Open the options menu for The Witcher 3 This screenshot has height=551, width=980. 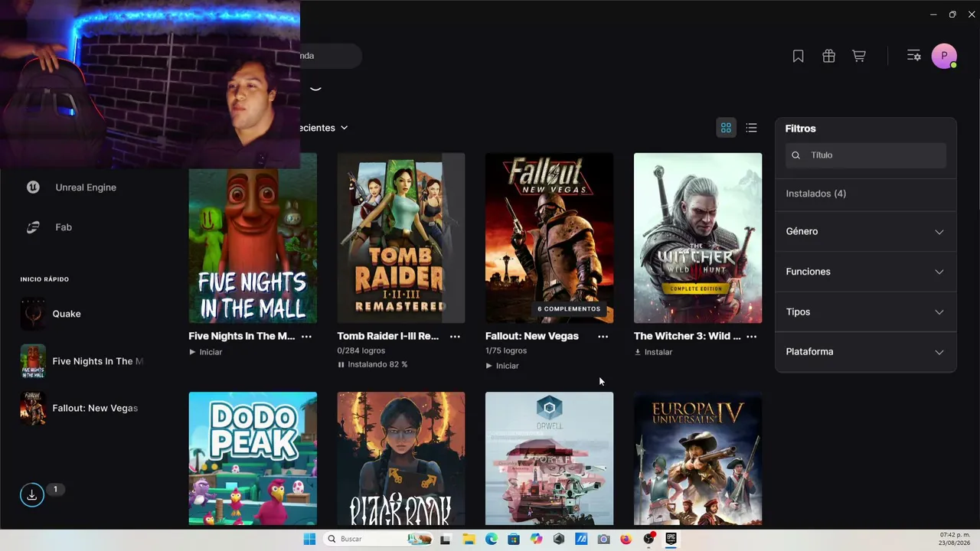point(751,336)
